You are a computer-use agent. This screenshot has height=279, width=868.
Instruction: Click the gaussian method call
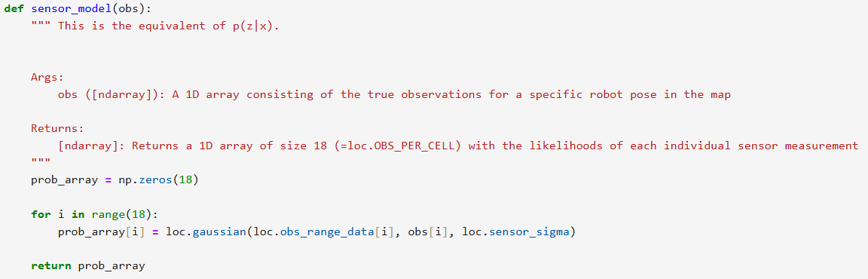click(219, 232)
